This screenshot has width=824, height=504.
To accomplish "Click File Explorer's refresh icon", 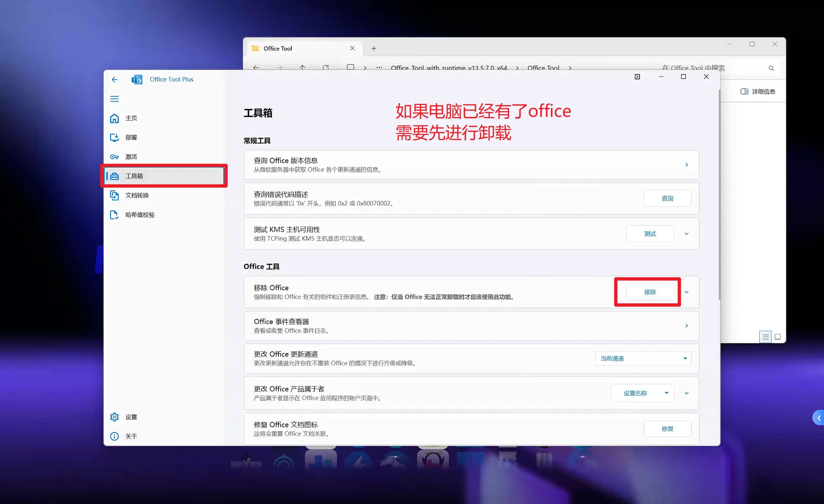I will [325, 68].
